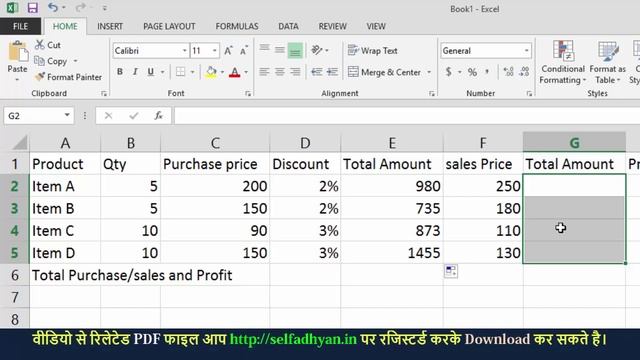Switch to the REVIEW tab
This screenshot has height=360, width=640.
coord(332,26)
